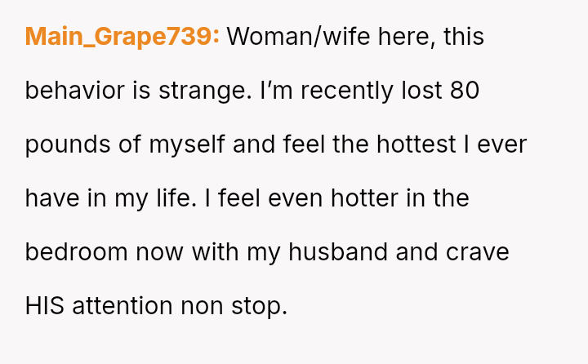The image size is (588, 364).
Task: Click the word "attention" in last line
Action: [122, 306]
